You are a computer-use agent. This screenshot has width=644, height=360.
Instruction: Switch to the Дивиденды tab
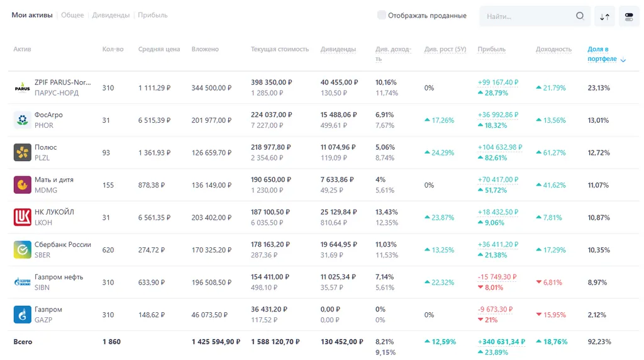tap(111, 15)
